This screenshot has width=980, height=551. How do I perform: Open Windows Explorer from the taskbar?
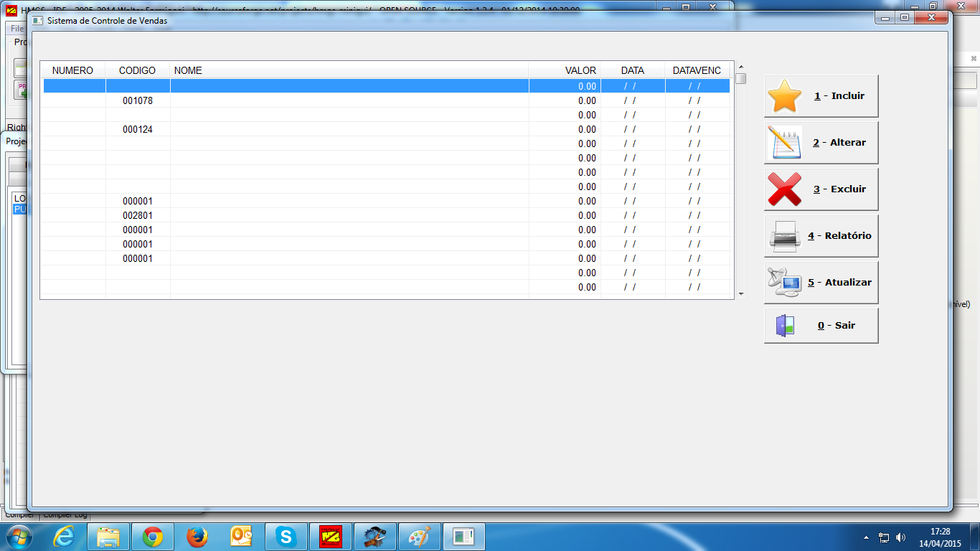coord(108,536)
